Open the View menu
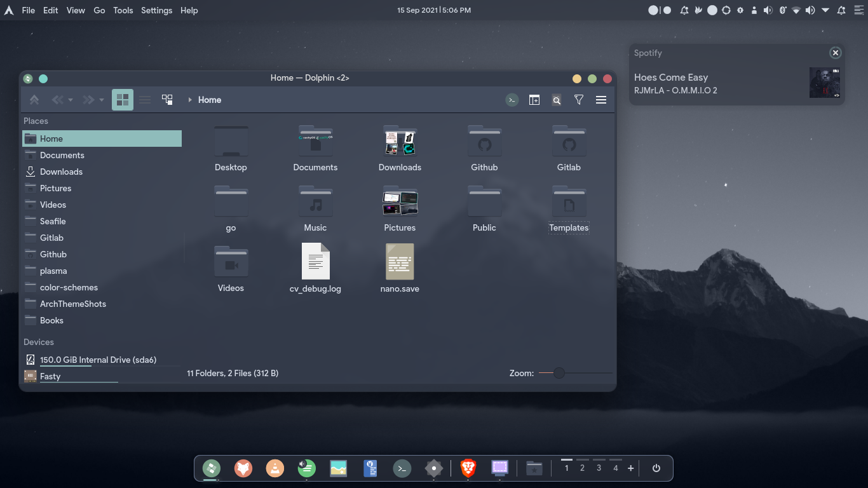Image resolution: width=868 pixels, height=488 pixels. [x=76, y=10]
